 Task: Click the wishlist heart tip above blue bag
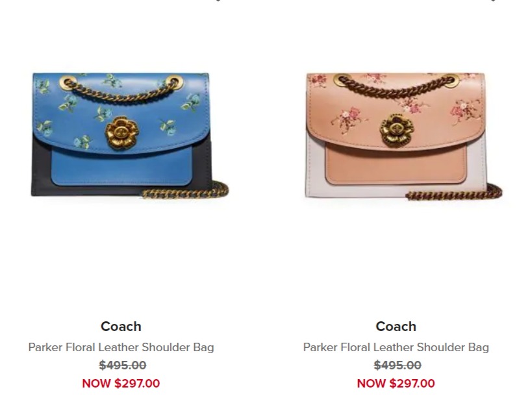[218, 1]
